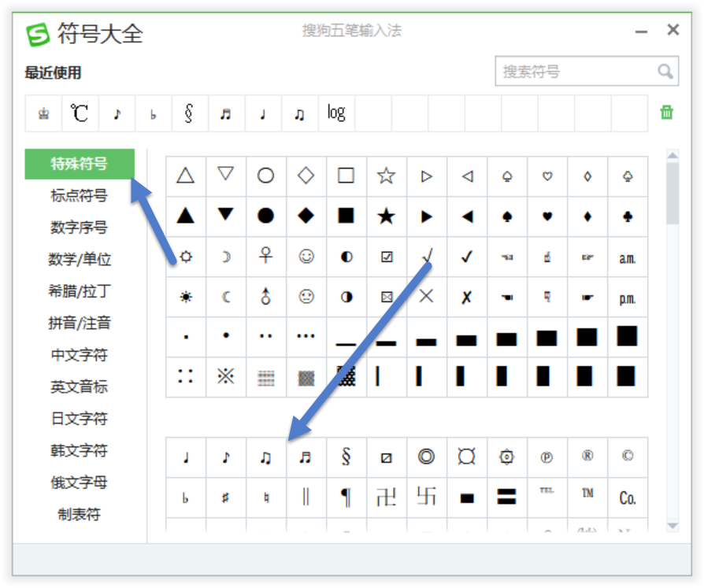Pick the female ♀ symbol
The width and height of the screenshot is (704, 588).
click(266, 257)
